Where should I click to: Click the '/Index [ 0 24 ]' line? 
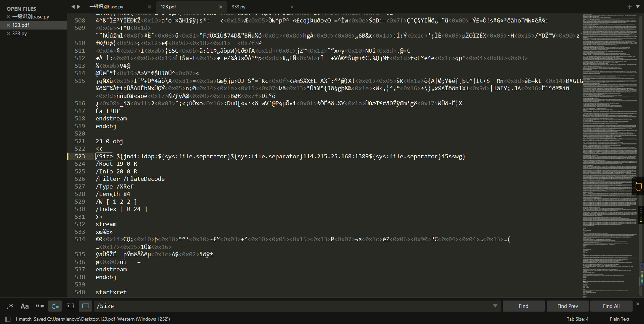121,209
